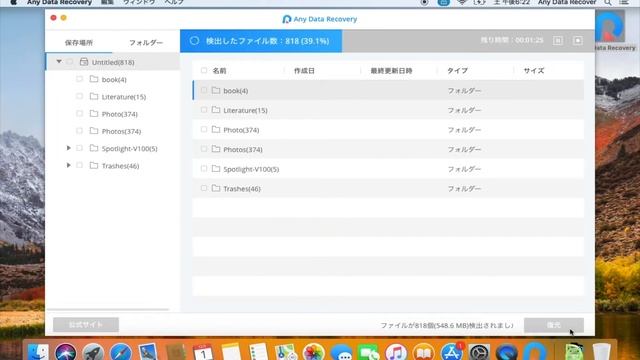Click the ファイルが818個(548.6 MB) status text
This screenshot has width=640, height=360.
tap(447, 325)
